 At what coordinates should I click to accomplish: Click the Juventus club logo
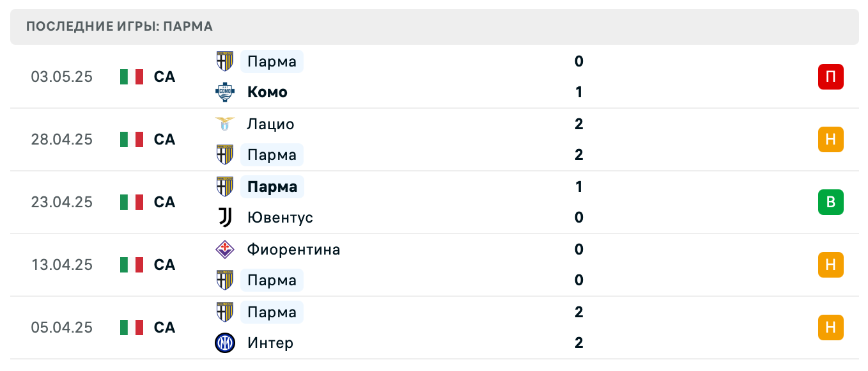[224, 217]
